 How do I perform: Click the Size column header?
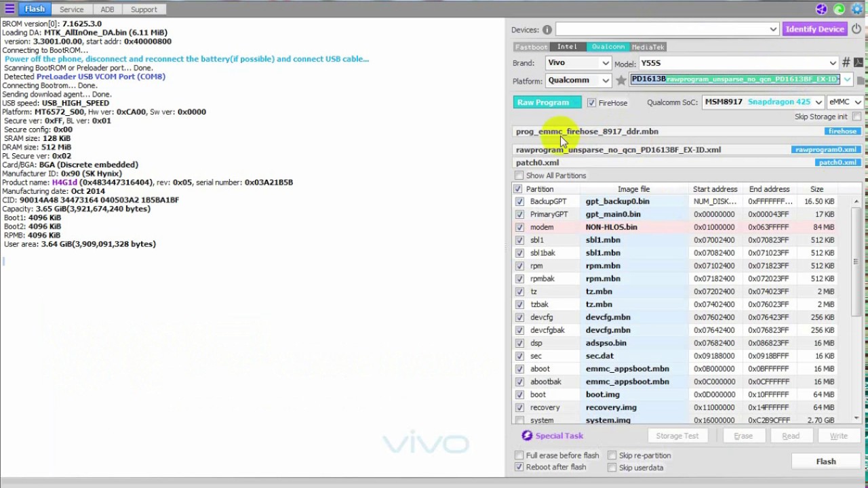816,189
